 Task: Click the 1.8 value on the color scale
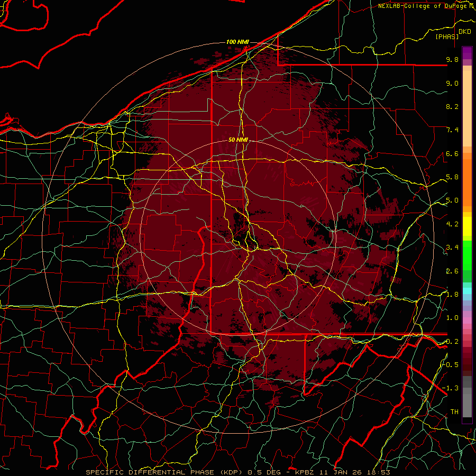point(452,295)
